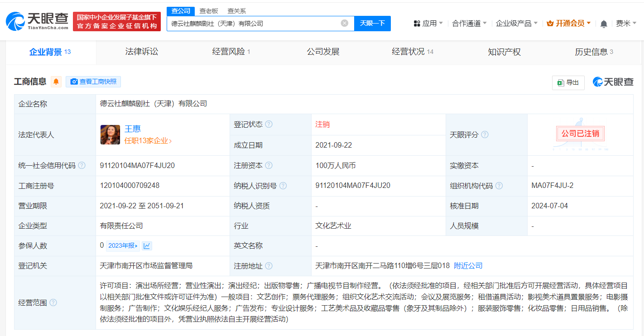Open the 企业级产品 dropdown

pyautogui.click(x=514, y=23)
